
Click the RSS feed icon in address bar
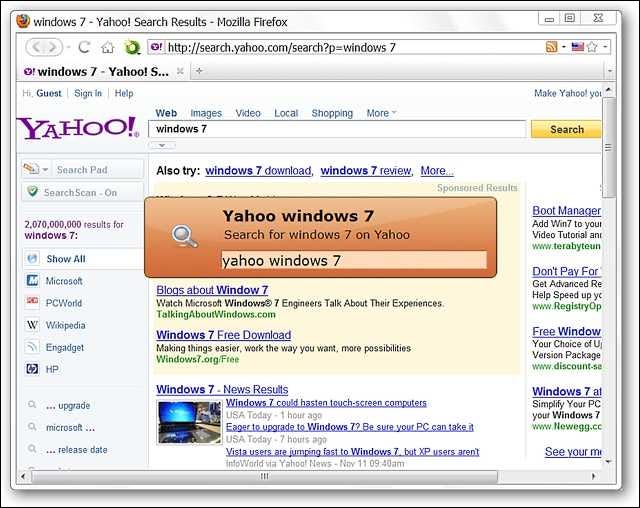click(551, 47)
